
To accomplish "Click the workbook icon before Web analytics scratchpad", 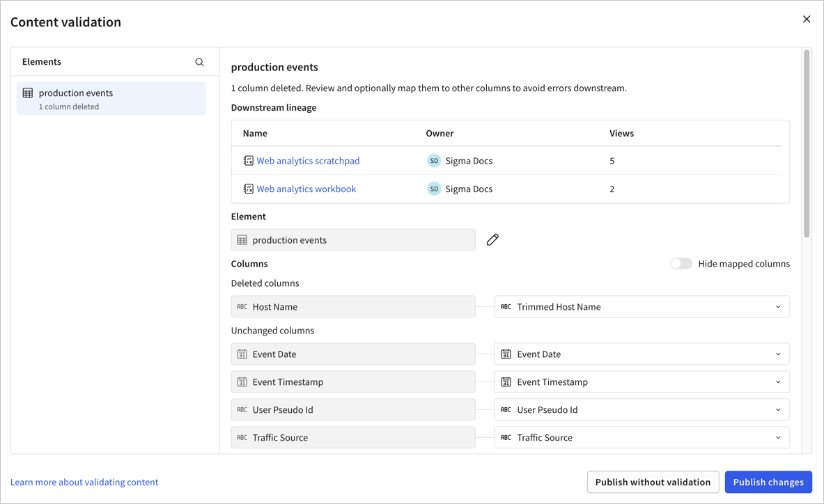I will pyautogui.click(x=249, y=160).
